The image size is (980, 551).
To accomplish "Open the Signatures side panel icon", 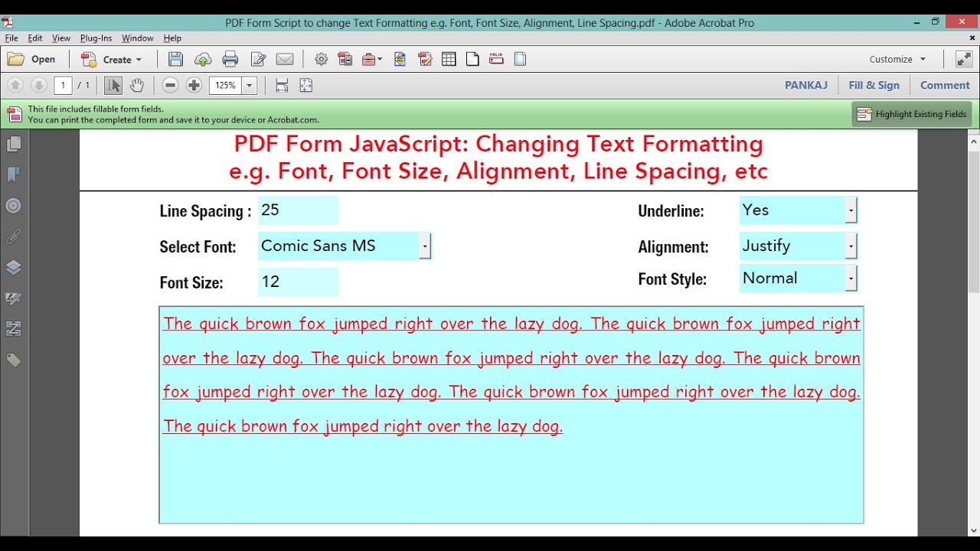I will point(14,298).
